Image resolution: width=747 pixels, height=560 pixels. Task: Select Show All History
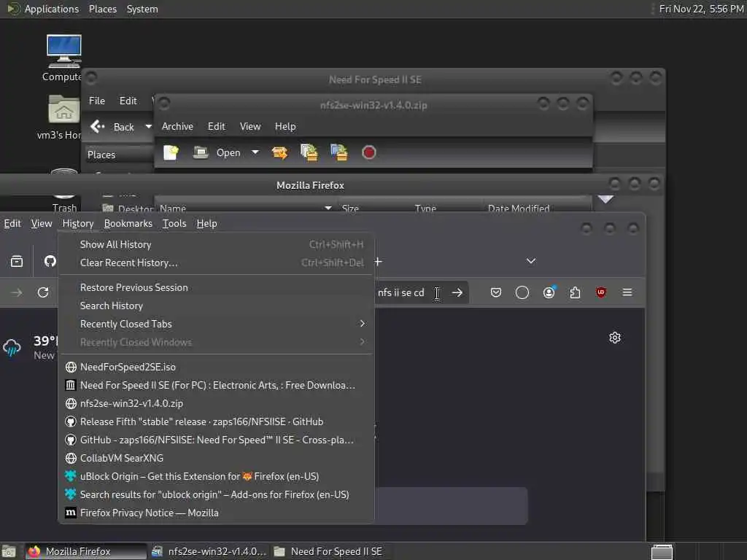pyautogui.click(x=216, y=244)
